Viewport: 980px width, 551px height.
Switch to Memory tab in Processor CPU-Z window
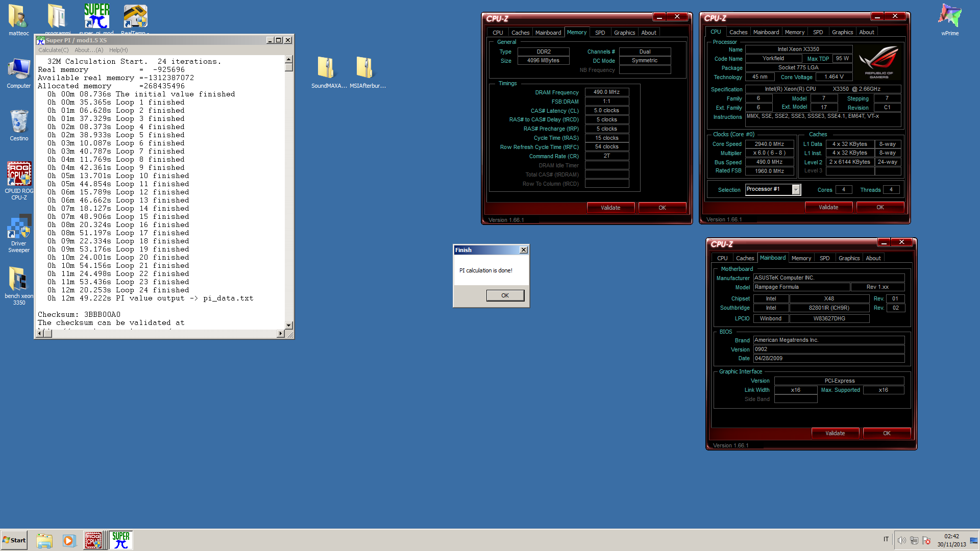[x=795, y=32]
